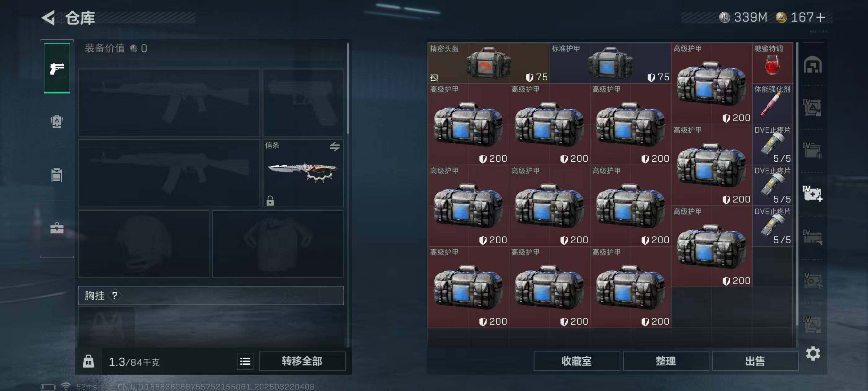Open the 胸挂 help question mark

click(115, 295)
